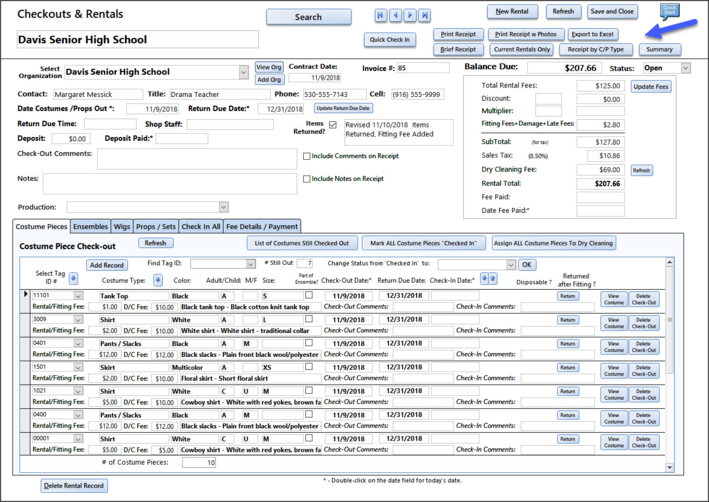
Task: Open the Fee Details / Payment tab
Action: pos(262,227)
